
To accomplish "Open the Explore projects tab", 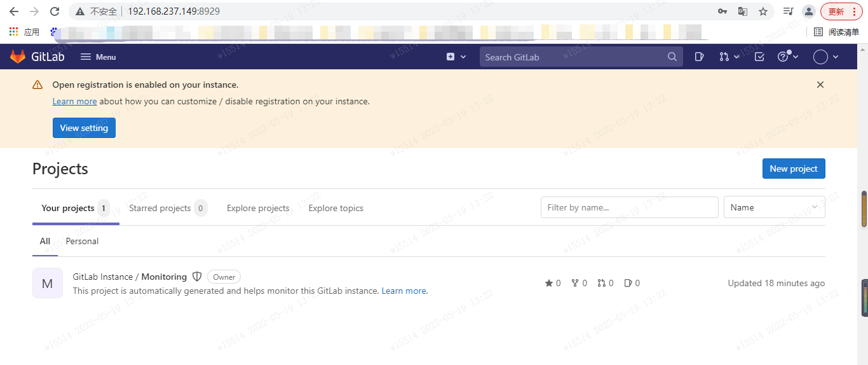I will [258, 208].
